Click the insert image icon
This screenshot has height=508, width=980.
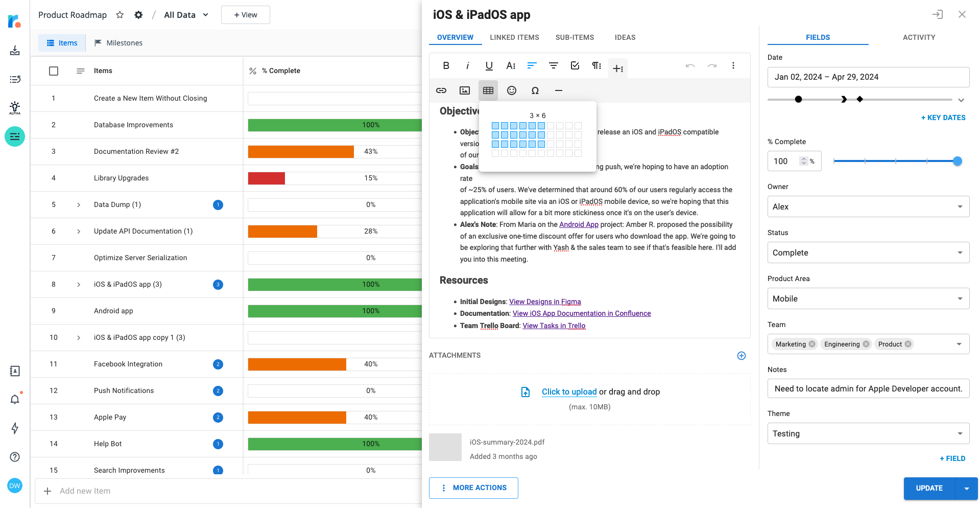464,90
